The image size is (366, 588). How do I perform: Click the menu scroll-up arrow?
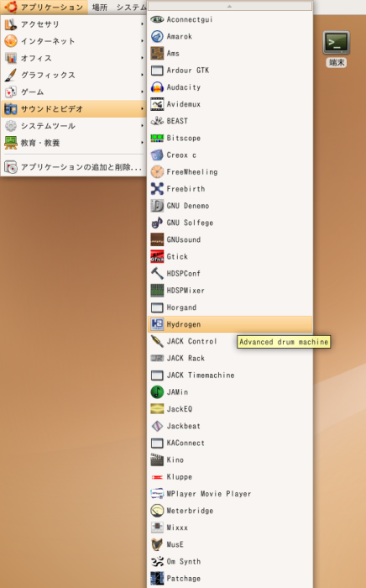[230, 6]
